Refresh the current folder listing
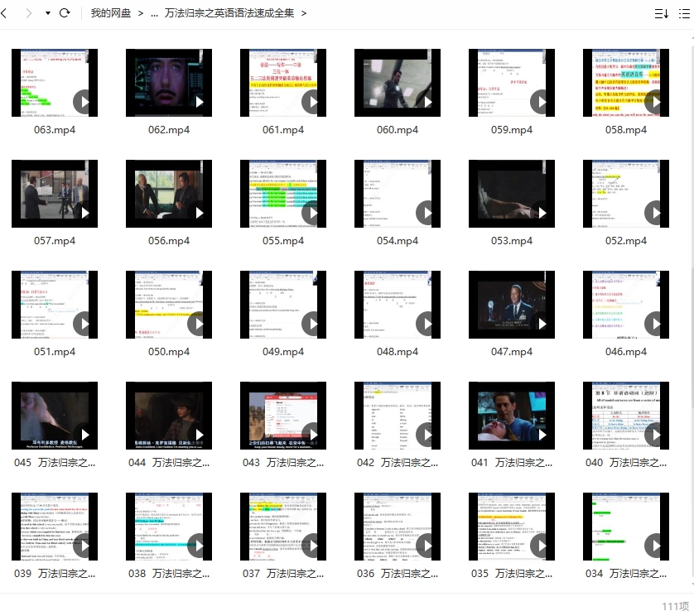694x616 pixels. click(x=65, y=13)
